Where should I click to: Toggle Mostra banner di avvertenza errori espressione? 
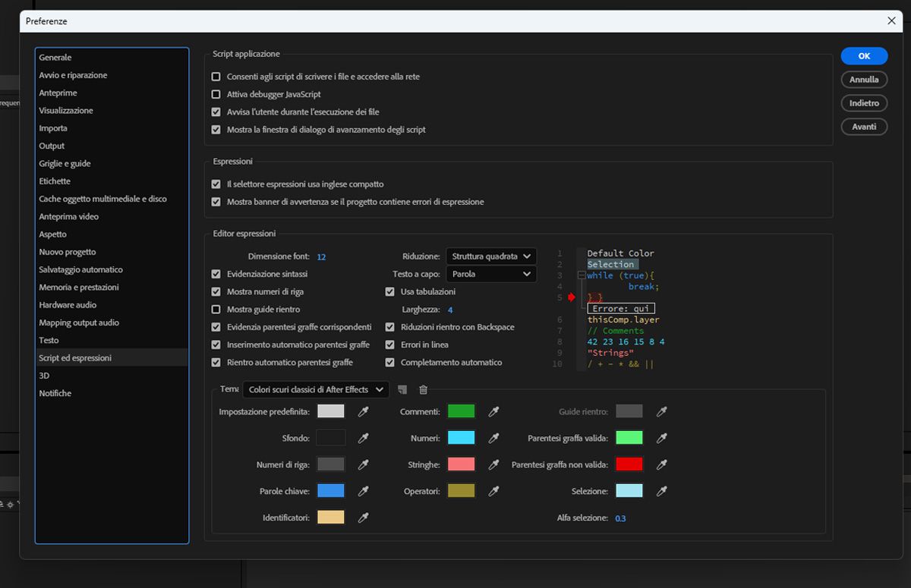click(x=216, y=202)
